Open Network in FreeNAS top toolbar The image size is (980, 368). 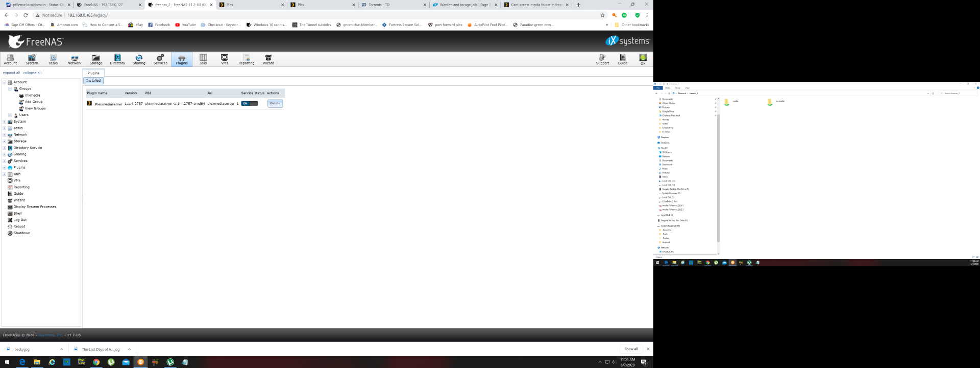coord(75,59)
